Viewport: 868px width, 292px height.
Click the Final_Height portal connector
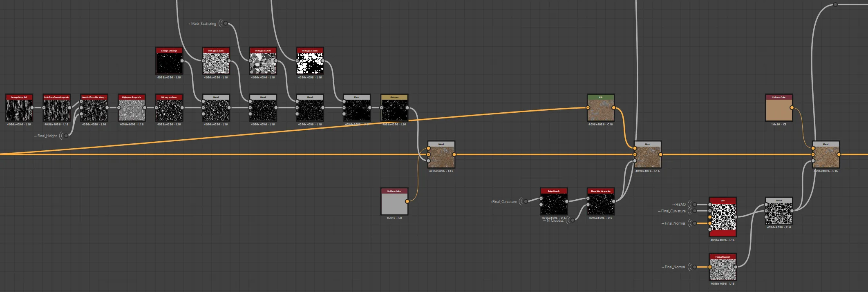pos(66,136)
